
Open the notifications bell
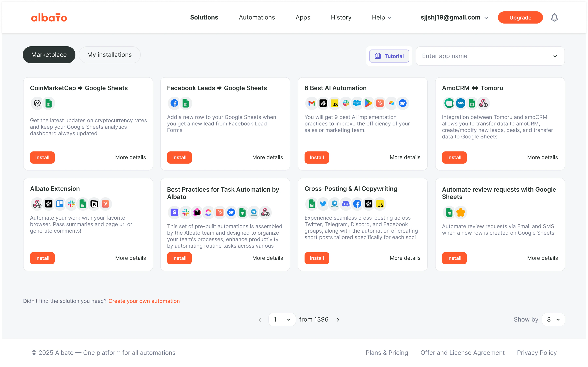[x=554, y=17]
